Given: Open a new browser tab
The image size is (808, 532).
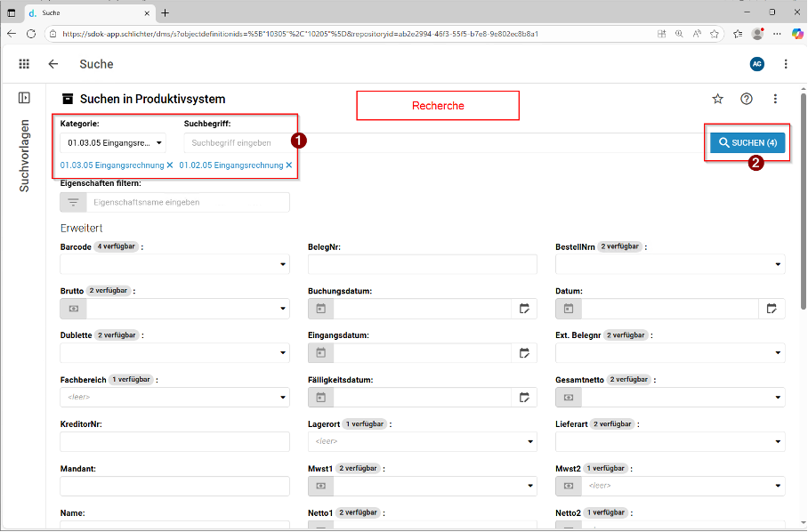Looking at the screenshot, I should (x=165, y=13).
